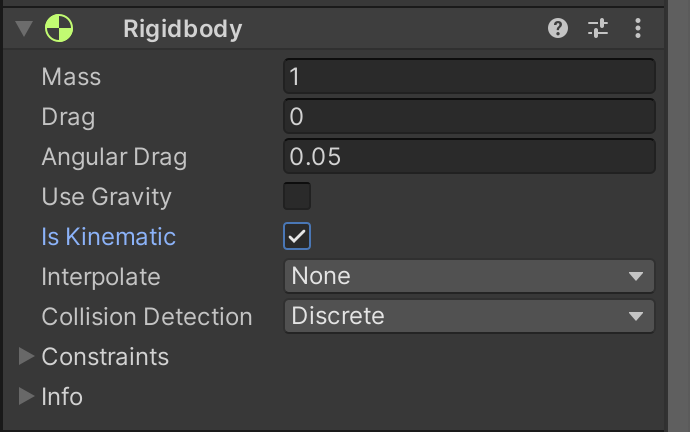Click the Rigidbody header title
This screenshot has width=690, height=432.
pos(183,29)
